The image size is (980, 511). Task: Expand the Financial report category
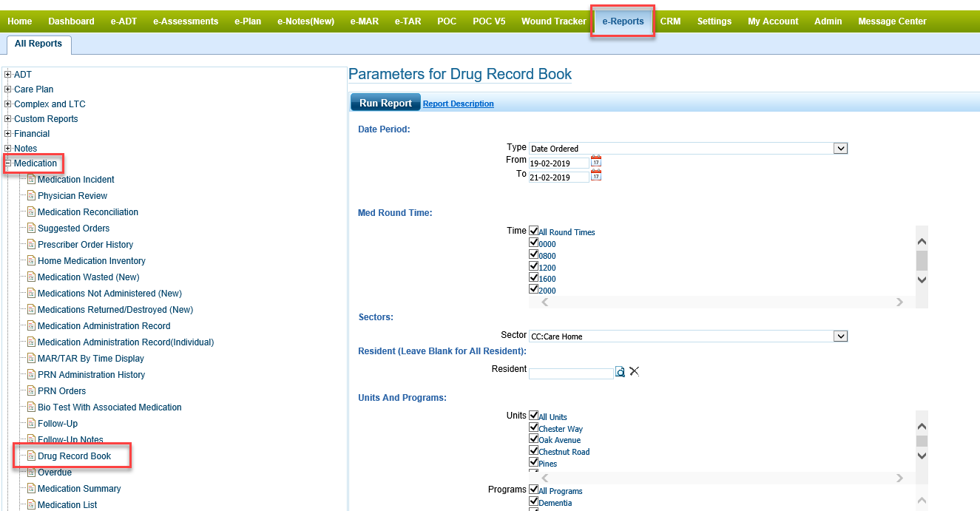[x=8, y=133]
